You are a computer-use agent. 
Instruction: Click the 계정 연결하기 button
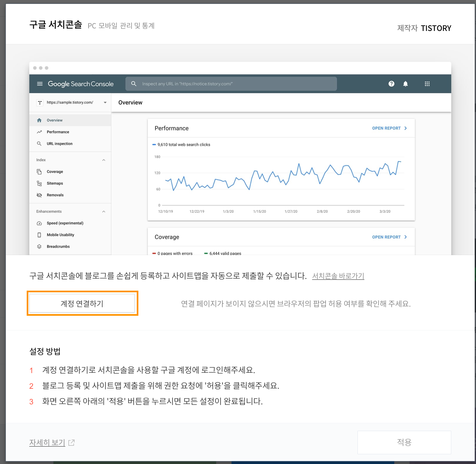tap(82, 303)
